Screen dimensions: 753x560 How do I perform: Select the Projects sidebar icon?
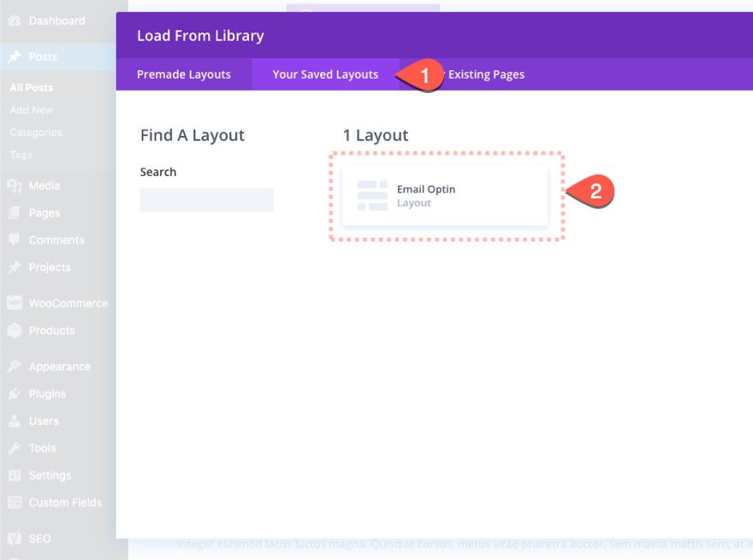tap(14, 268)
